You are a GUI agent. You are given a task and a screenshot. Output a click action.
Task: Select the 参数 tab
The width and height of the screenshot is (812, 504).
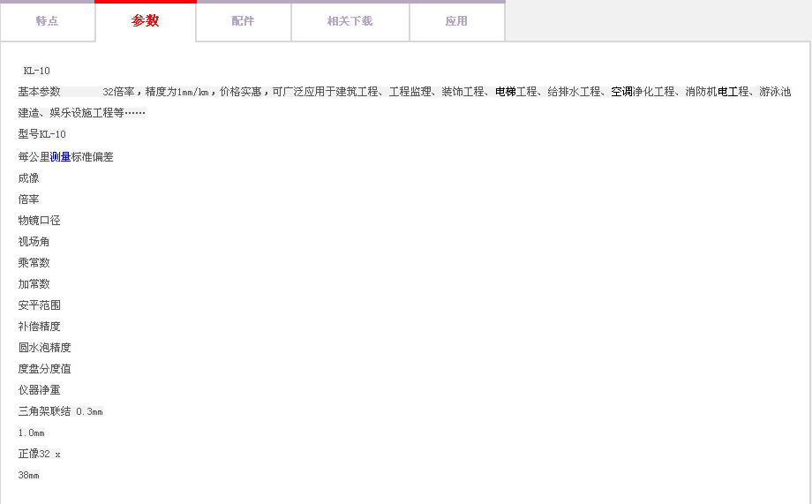point(146,21)
